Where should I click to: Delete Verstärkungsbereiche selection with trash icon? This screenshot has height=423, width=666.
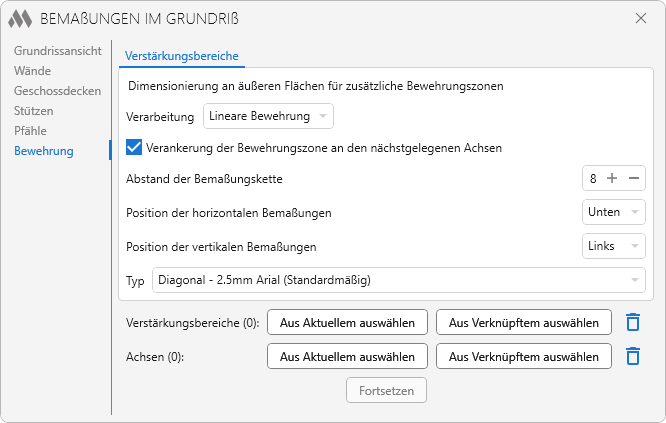coord(633,322)
